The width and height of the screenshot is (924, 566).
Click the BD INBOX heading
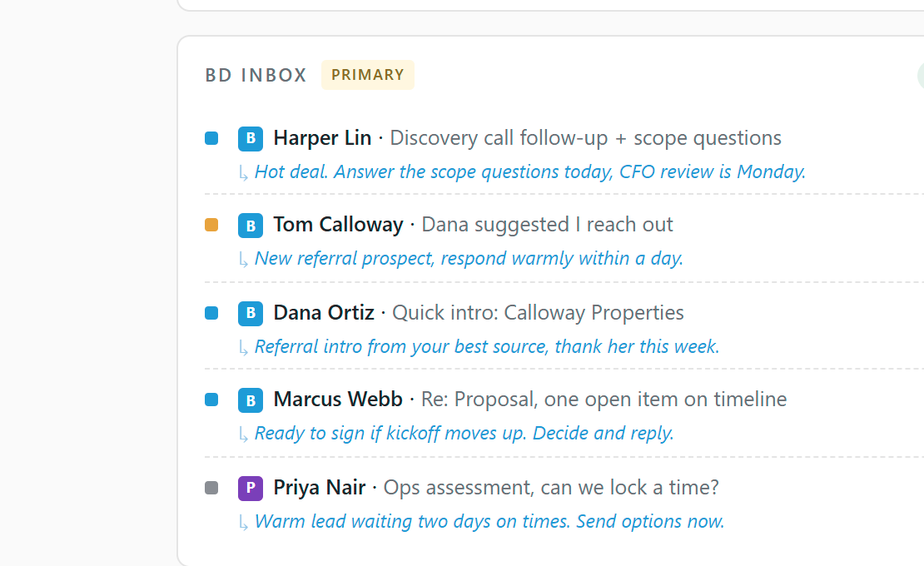(x=256, y=76)
